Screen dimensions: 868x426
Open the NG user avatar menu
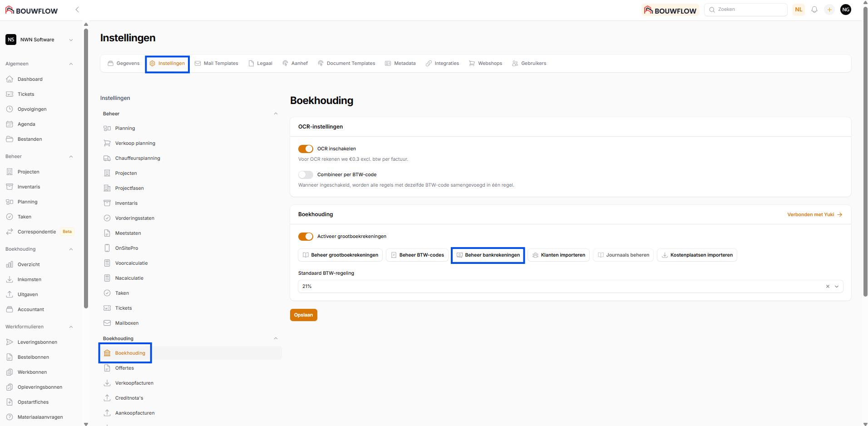846,10
